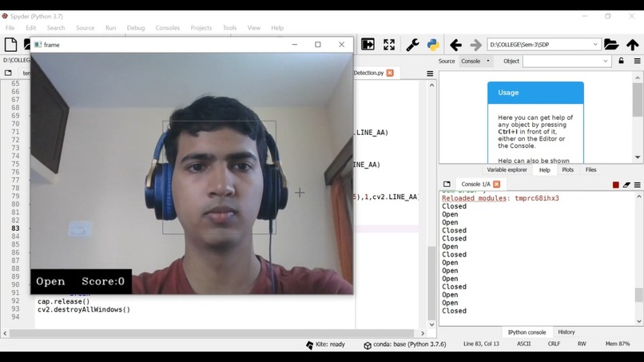Open the Debug menu

(136, 28)
